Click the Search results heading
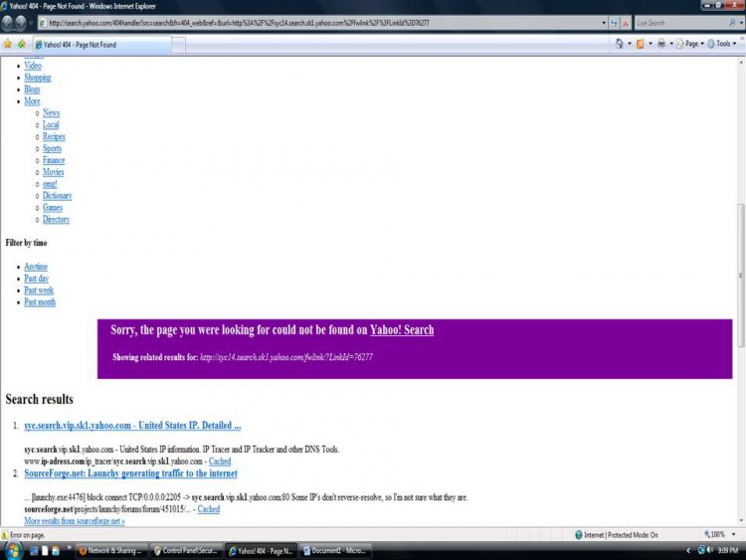 click(x=39, y=399)
